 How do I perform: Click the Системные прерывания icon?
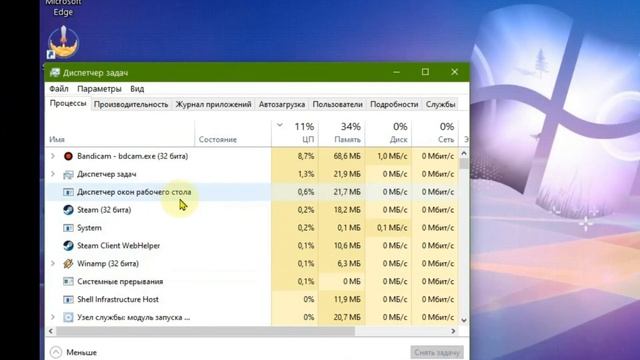(68, 282)
